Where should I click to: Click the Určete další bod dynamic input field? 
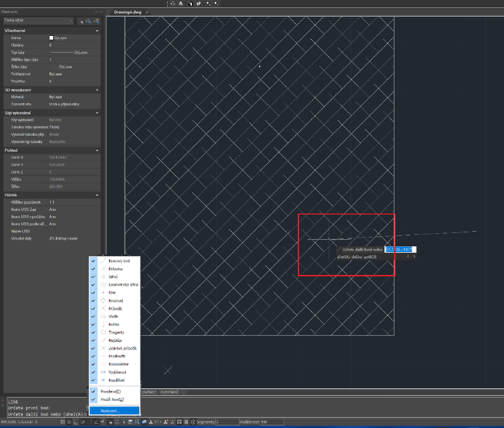(400, 250)
